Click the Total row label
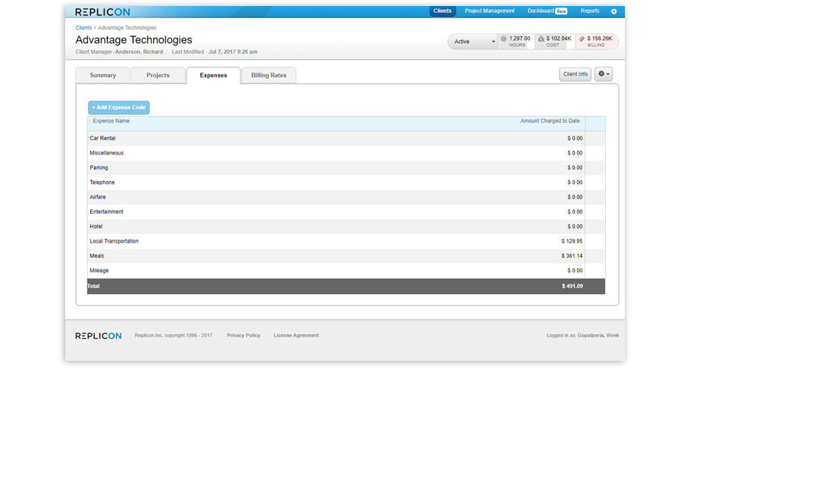The height and width of the screenshot is (504, 819). coord(93,286)
